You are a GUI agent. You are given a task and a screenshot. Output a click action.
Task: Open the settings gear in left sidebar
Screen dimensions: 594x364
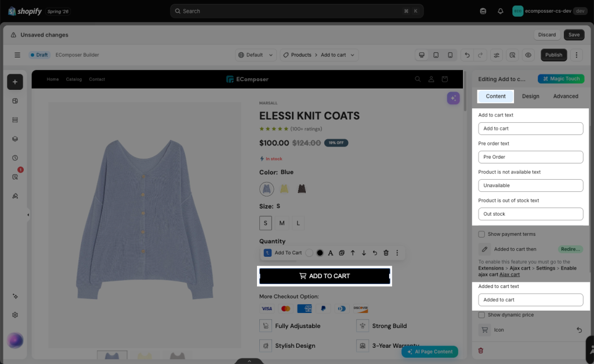[x=15, y=315]
